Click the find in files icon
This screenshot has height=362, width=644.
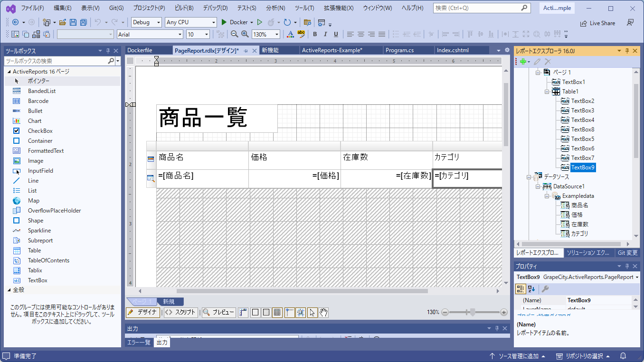click(x=307, y=22)
